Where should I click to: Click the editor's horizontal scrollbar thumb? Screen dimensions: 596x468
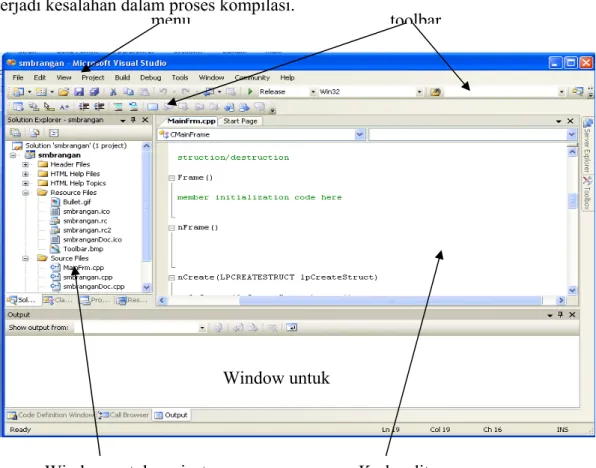tap(390, 300)
